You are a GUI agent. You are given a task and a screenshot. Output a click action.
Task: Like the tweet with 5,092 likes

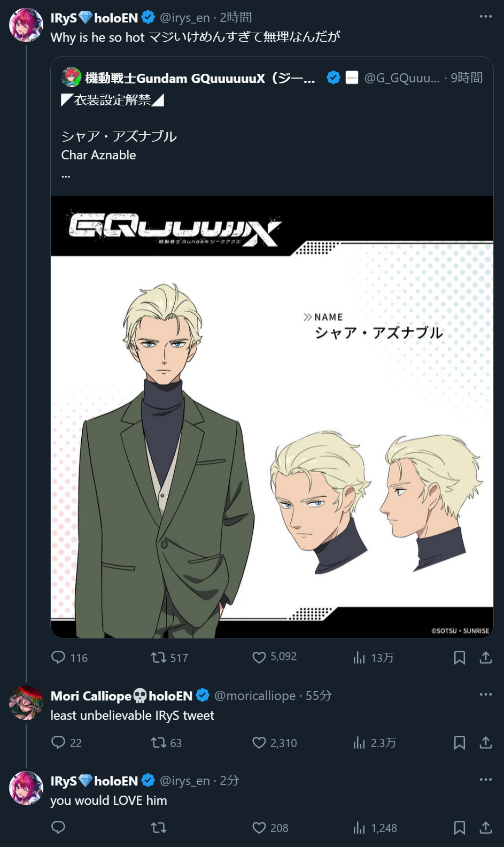pos(259,657)
